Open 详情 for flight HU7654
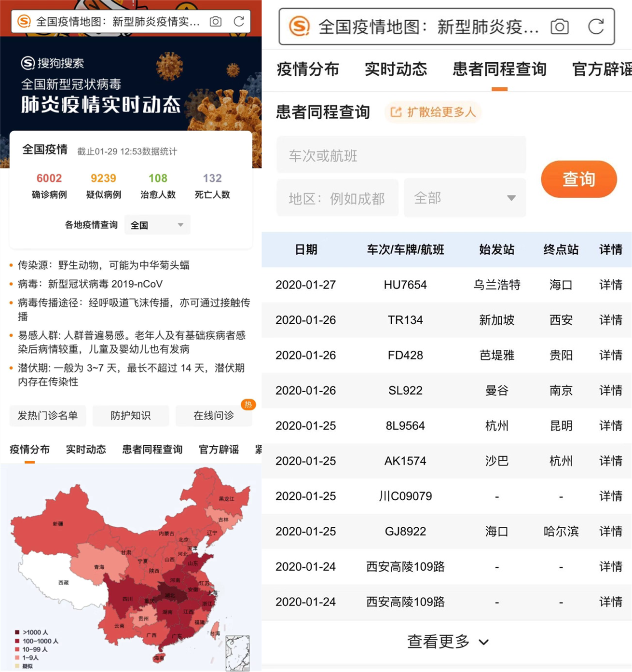The image size is (632, 672). coord(611,285)
